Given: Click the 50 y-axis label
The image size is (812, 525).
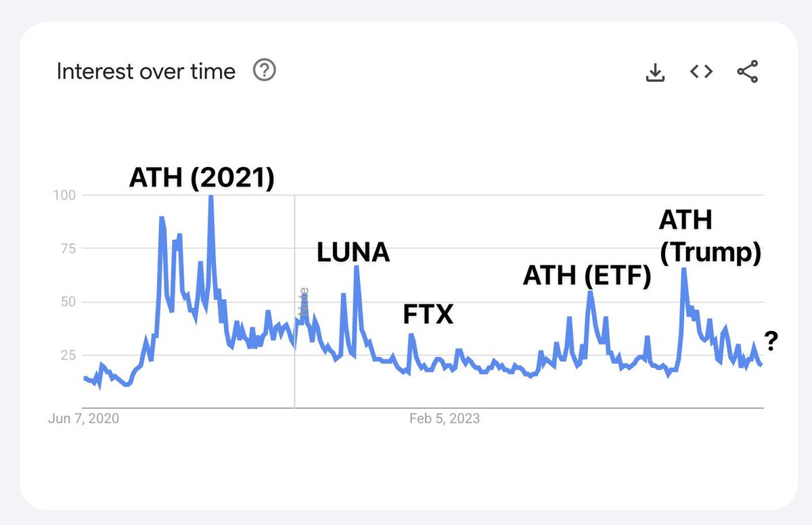Looking at the screenshot, I should pyautogui.click(x=68, y=302).
